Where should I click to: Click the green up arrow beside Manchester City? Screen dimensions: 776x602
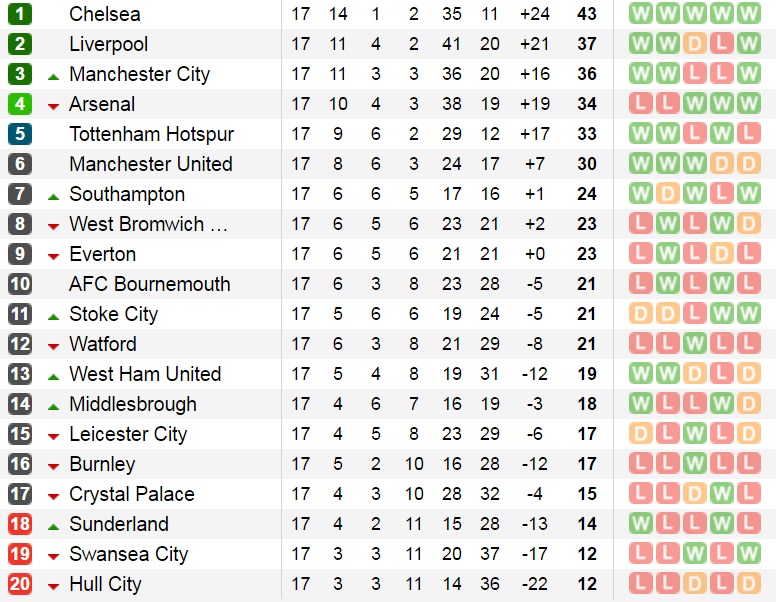click(x=52, y=75)
